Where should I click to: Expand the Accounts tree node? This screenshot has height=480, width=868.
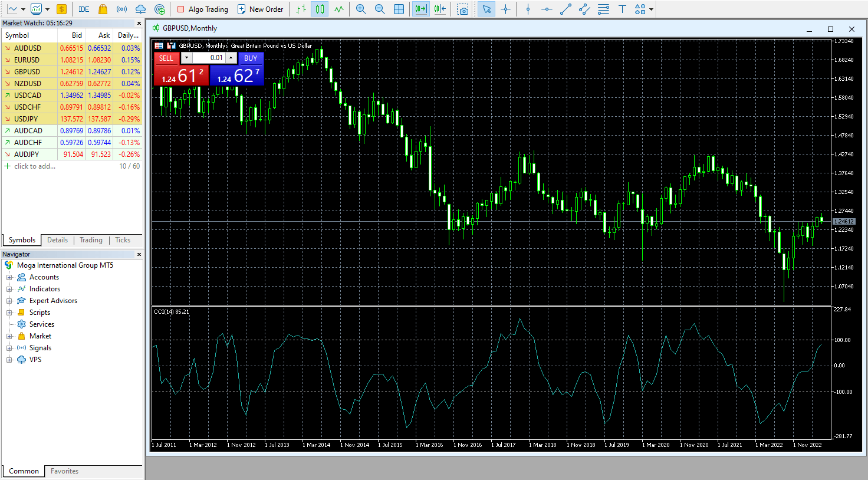[9, 277]
